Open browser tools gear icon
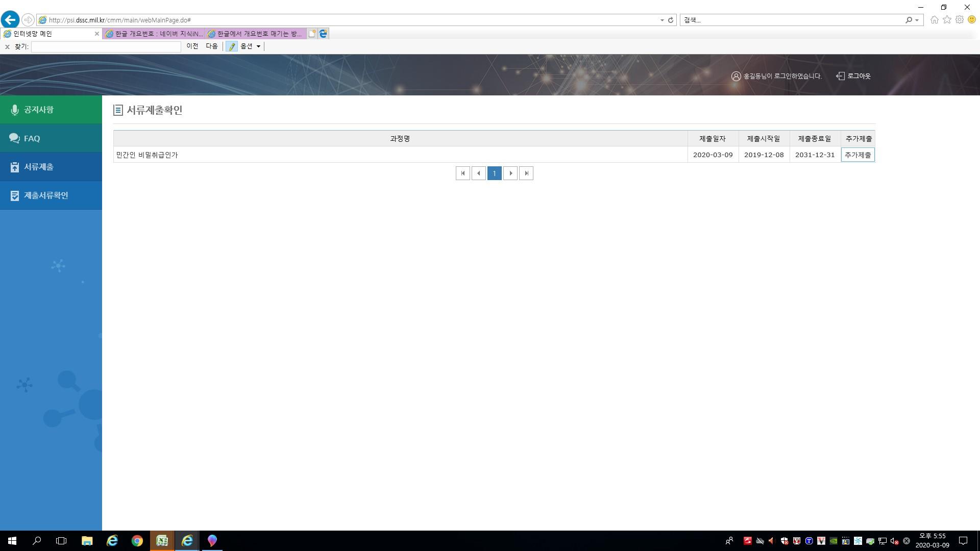The image size is (980, 551). [x=960, y=20]
